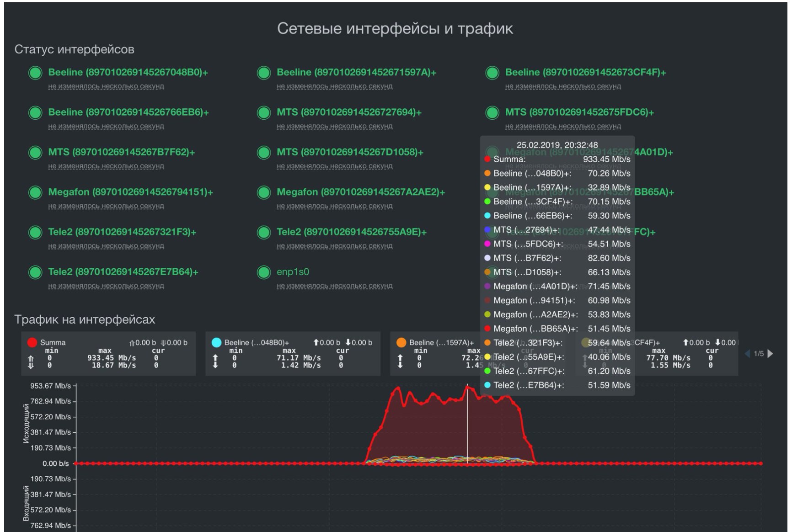792x532 pixels.
Task: Click status circle for Tele2 321F3 interface
Action: point(35,232)
